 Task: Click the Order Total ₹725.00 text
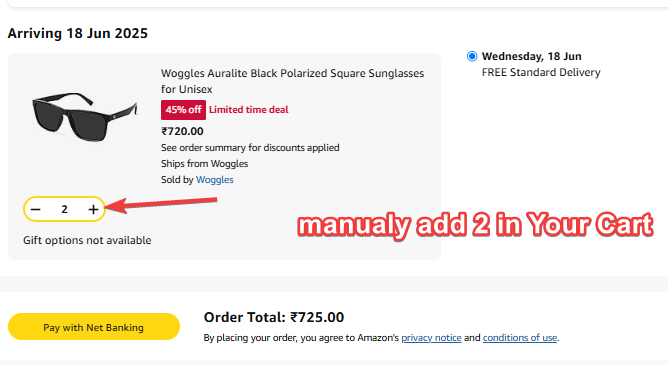pyautogui.click(x=274, y=317)
